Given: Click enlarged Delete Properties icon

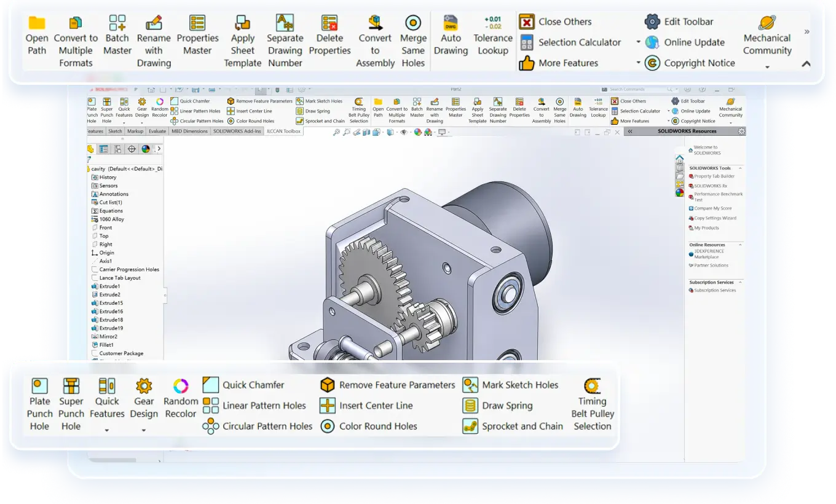Looking at the screenshot, I should (329, 23).
